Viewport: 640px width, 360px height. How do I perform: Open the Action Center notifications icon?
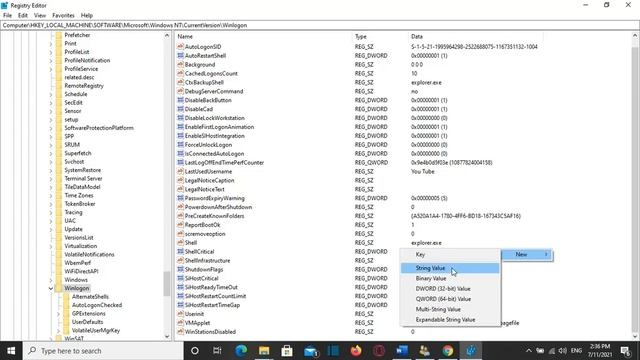pos(626,351)
